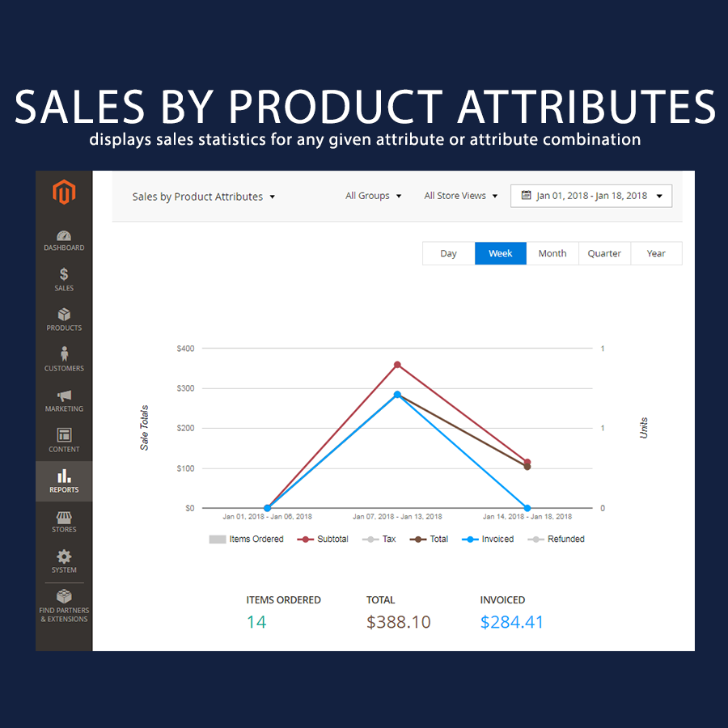Click the calendar icon in date range
Viewport: 728px width, 728px height.
coord(526,196)
